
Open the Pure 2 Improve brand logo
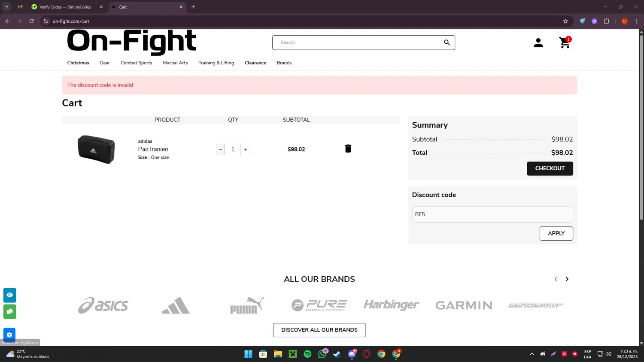[319, 305]
